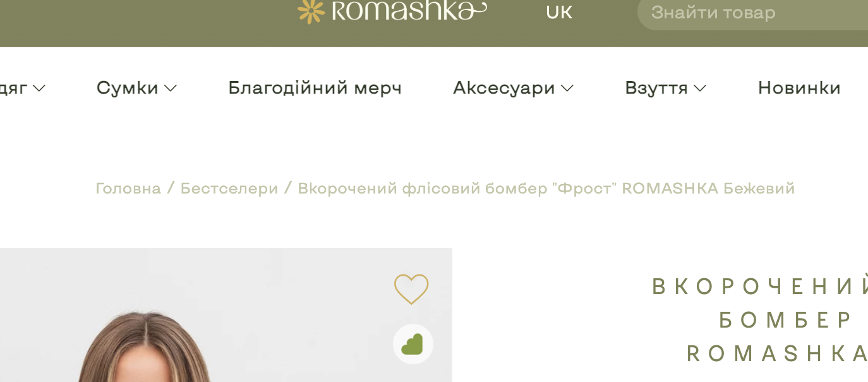Screen dimensions: 868x382
Task: Follow the Бестселери breadcrumb link
Action: pyautogui.click(x=229, y=188)
